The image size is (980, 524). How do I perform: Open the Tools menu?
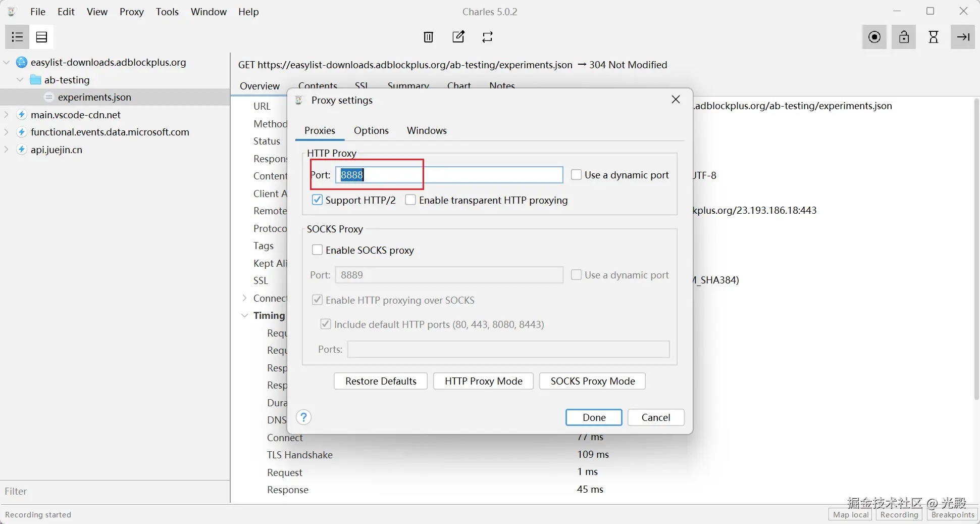(x=167, y=12)
